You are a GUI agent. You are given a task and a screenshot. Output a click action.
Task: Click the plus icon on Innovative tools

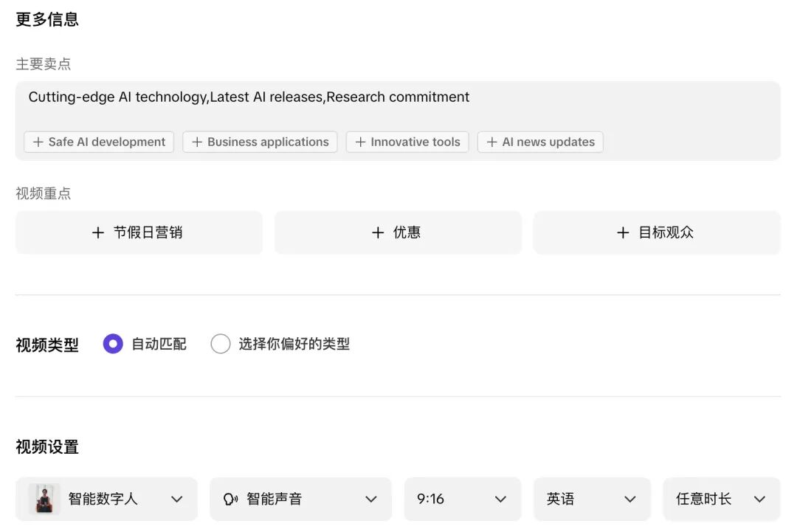point(360,142)
